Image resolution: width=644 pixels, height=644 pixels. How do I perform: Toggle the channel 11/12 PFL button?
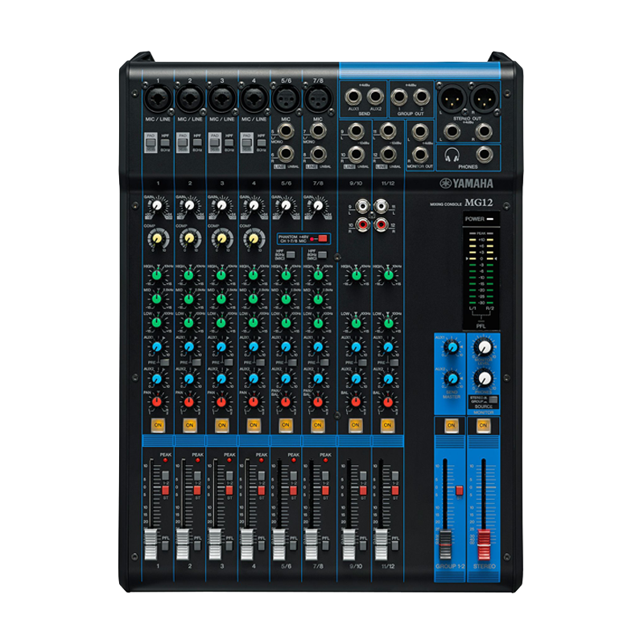pyautogui.click(x=395, y=546)
